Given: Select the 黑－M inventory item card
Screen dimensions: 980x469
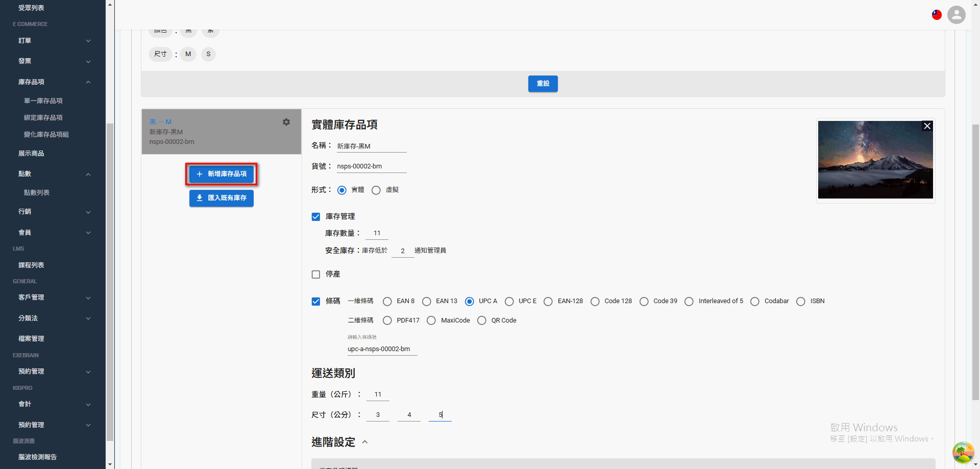Looking at the screenshot, I should pyautogui.click(x=222, y=132).
